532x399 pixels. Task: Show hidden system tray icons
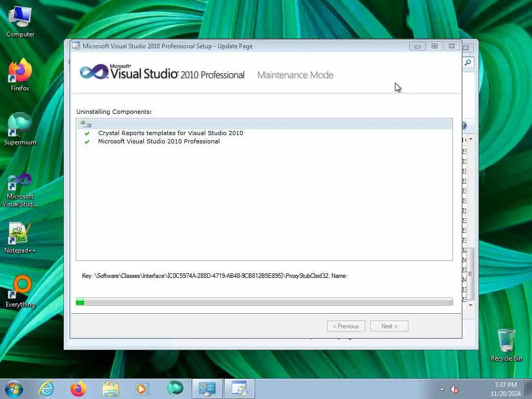(442, 390)
